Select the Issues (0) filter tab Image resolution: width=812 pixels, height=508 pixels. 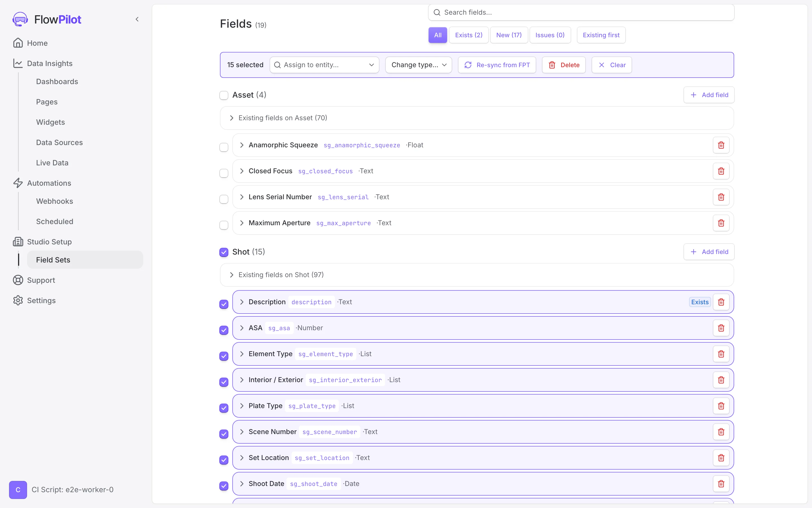[x=550, y=35]
